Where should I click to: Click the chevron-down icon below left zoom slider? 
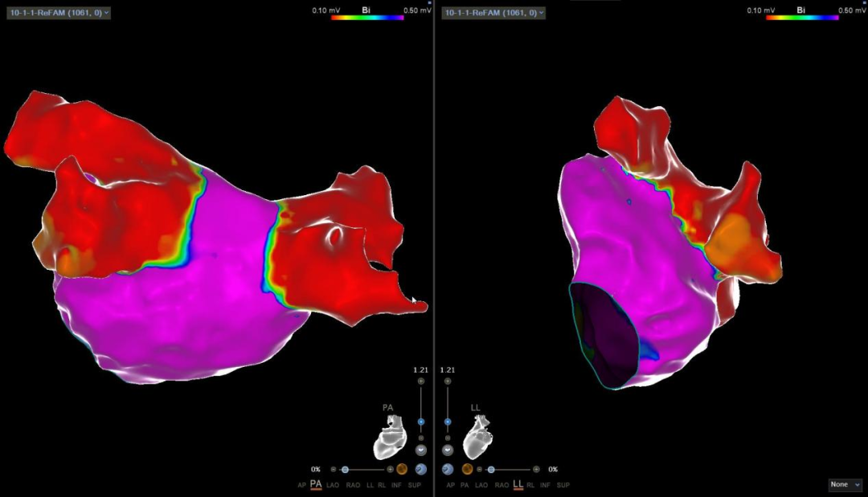420,450
